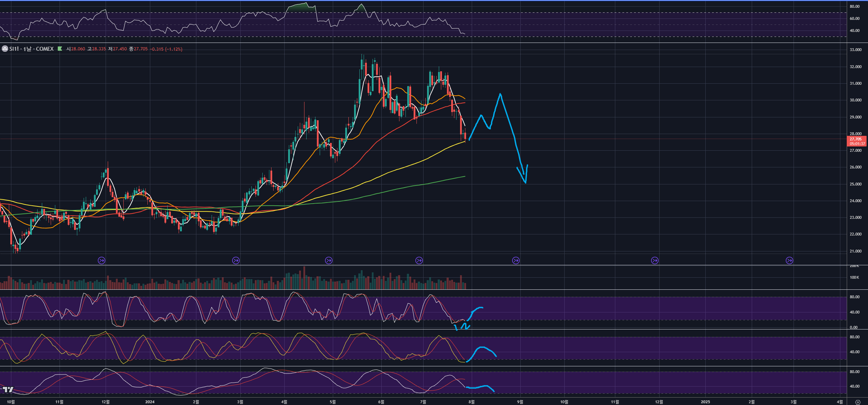Click the SI1! · 1날 · COMEX symbol title
868x405 pixels.
click(x=32, y=49)
